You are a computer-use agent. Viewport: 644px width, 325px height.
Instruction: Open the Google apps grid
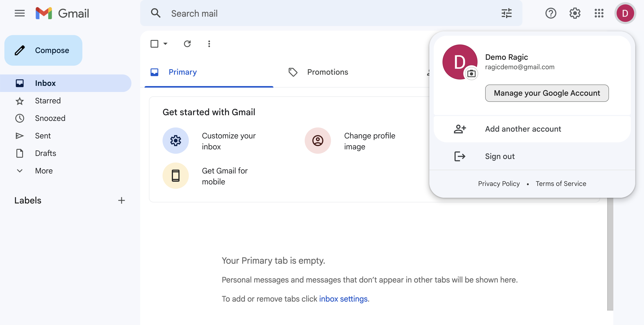[599, 13]
